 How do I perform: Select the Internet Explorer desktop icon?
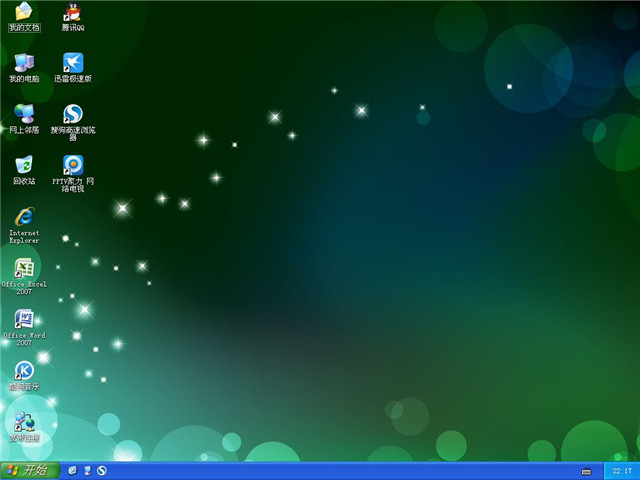(x=24, y=225)
